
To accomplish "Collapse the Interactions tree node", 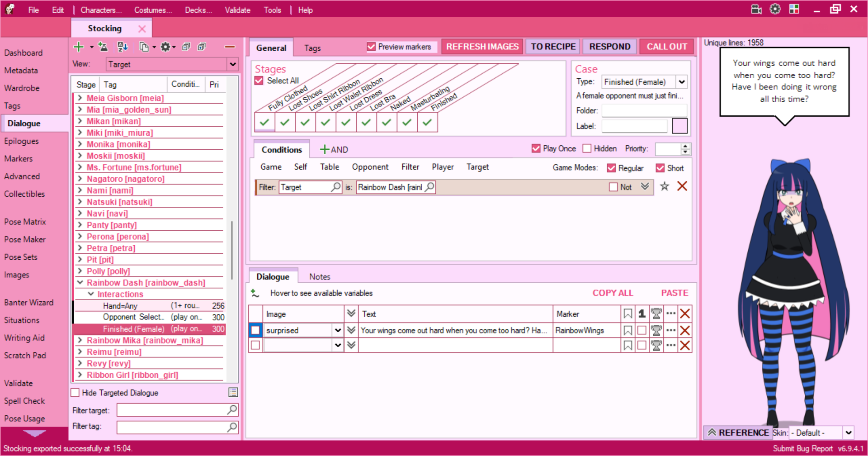I will 91,294.
